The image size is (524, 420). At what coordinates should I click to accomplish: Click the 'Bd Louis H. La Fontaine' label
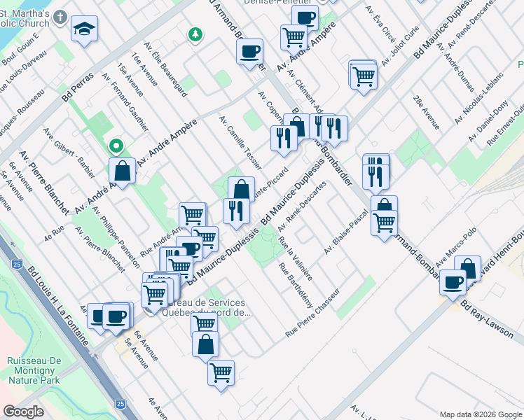click(x=58, y=306)
